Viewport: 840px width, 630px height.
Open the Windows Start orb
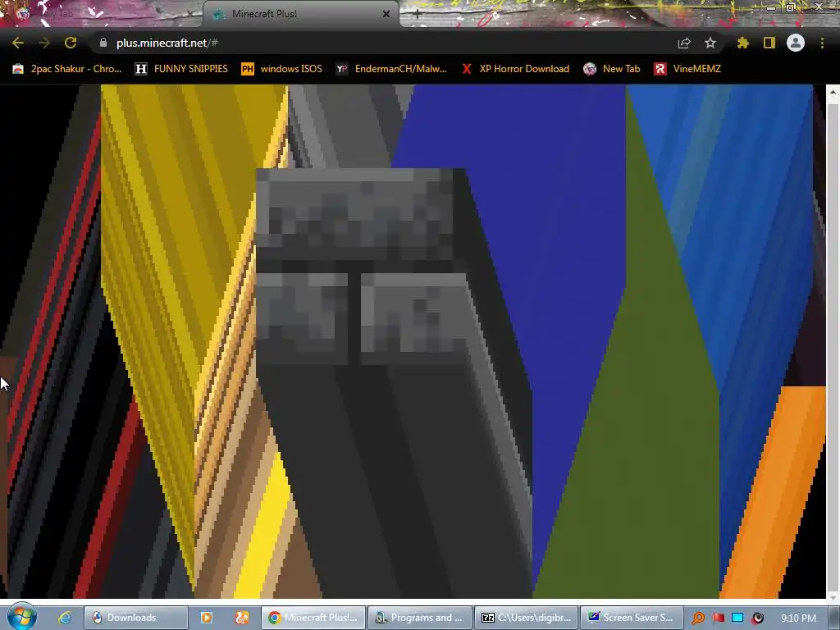click(x=21, y=617)
